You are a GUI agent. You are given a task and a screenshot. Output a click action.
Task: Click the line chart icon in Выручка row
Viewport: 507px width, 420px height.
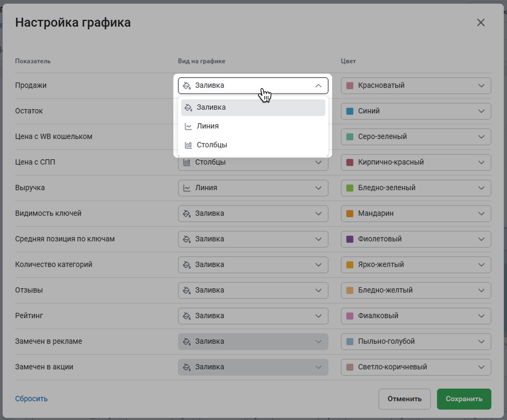tap(187, 188)
